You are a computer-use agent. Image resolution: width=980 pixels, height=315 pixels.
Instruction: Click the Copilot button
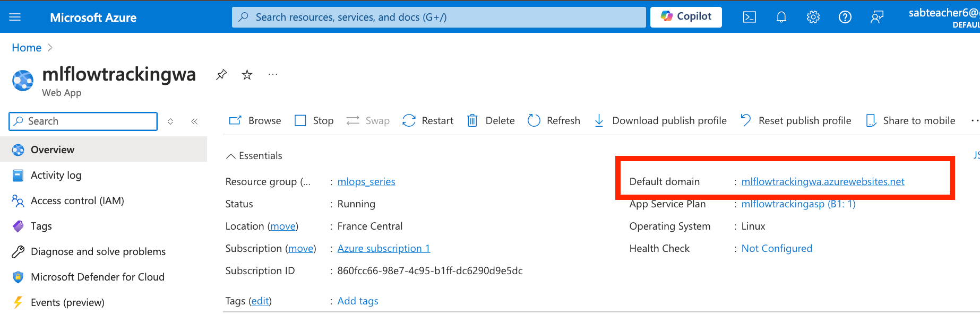point(685,17)
